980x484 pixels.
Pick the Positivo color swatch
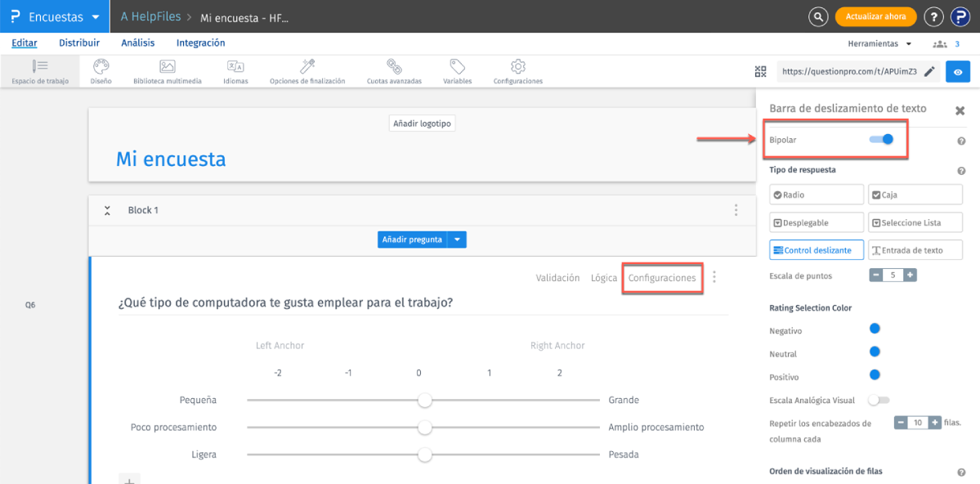[875, 375]
